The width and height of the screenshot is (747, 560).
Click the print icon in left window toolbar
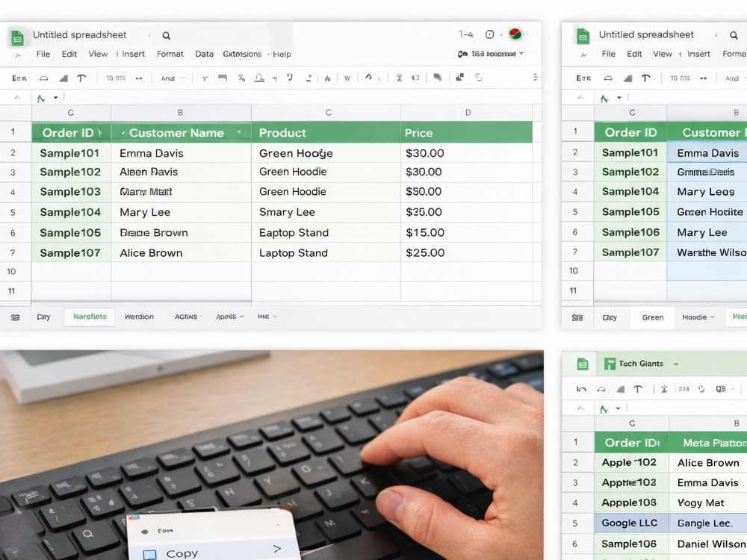44,78
